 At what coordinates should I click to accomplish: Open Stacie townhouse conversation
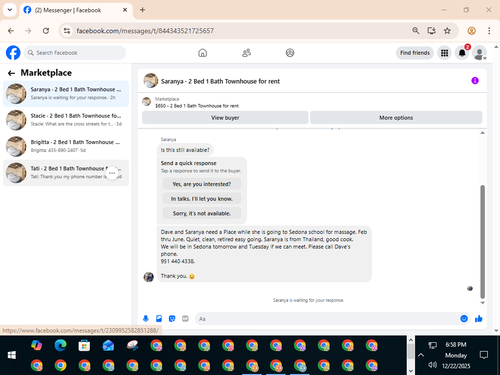coord(66,120)
